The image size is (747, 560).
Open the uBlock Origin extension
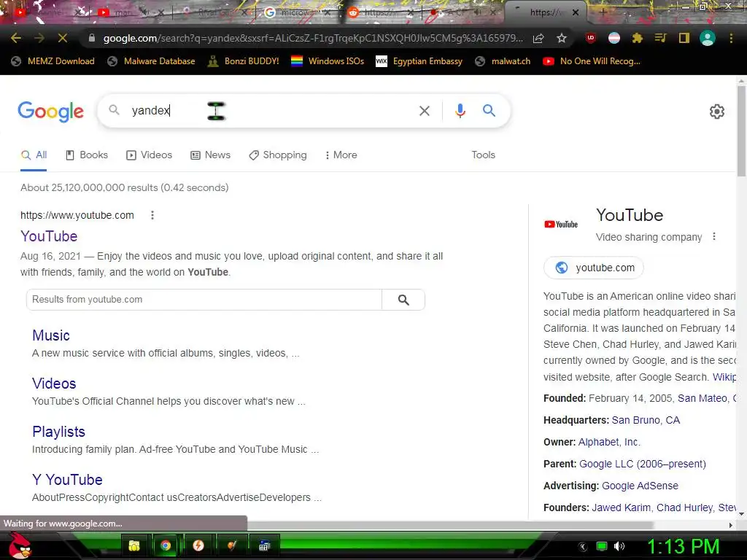[591, 38]
